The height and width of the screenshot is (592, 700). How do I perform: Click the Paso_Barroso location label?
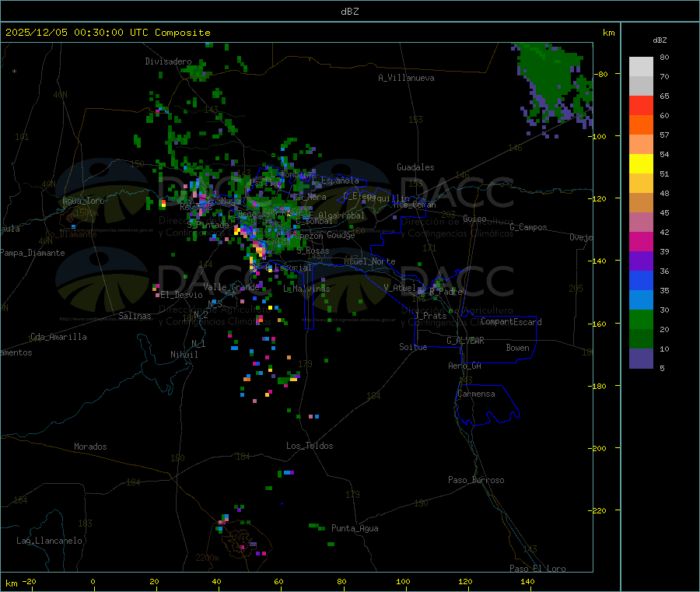[x=476, y=480]
